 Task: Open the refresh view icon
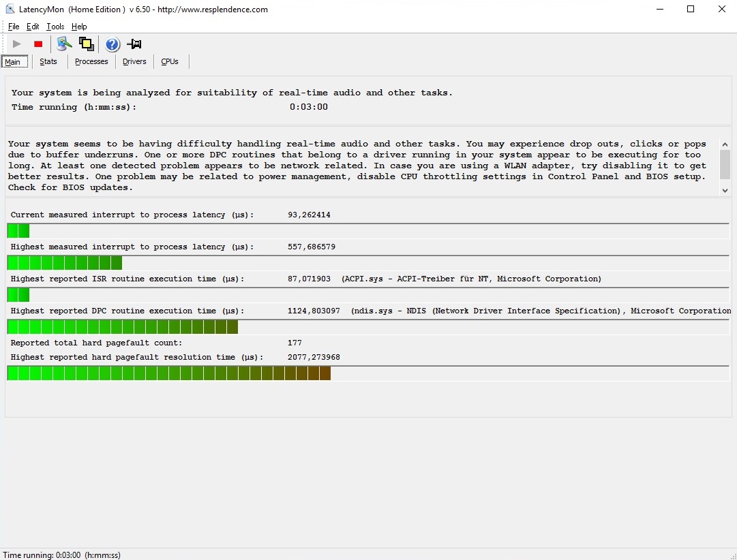[64, 44]
